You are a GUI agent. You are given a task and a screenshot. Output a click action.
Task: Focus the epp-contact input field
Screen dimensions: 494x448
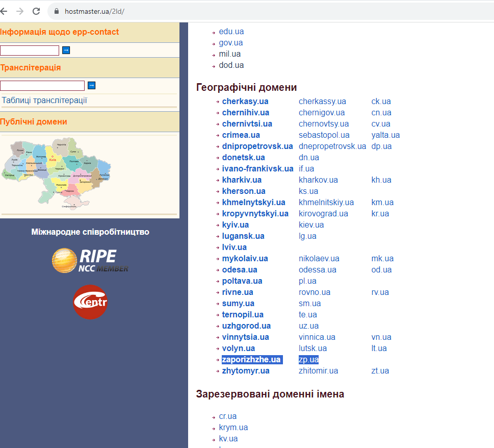tap(30, 51)
